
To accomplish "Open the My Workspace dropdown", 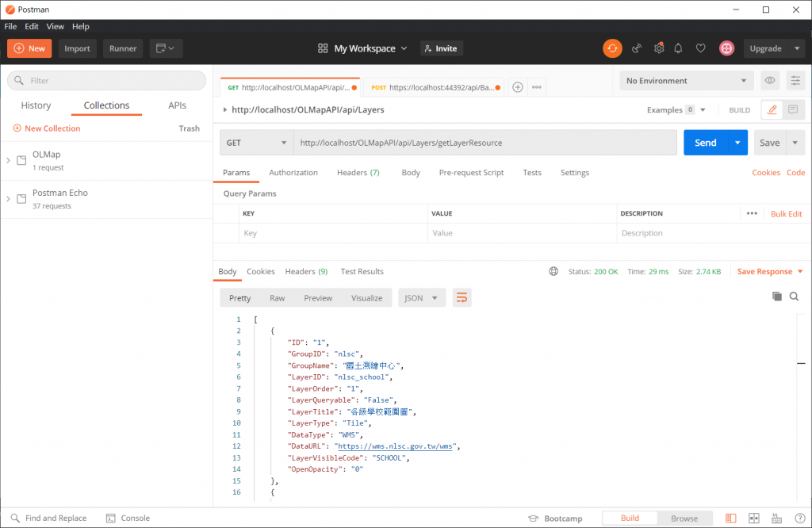I will click(370, 48).
